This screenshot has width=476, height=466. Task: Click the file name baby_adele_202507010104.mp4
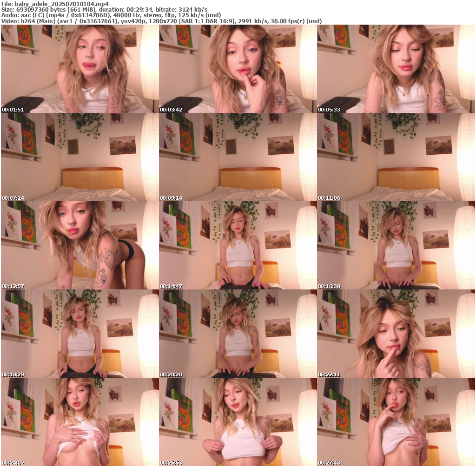click(62, 4)
